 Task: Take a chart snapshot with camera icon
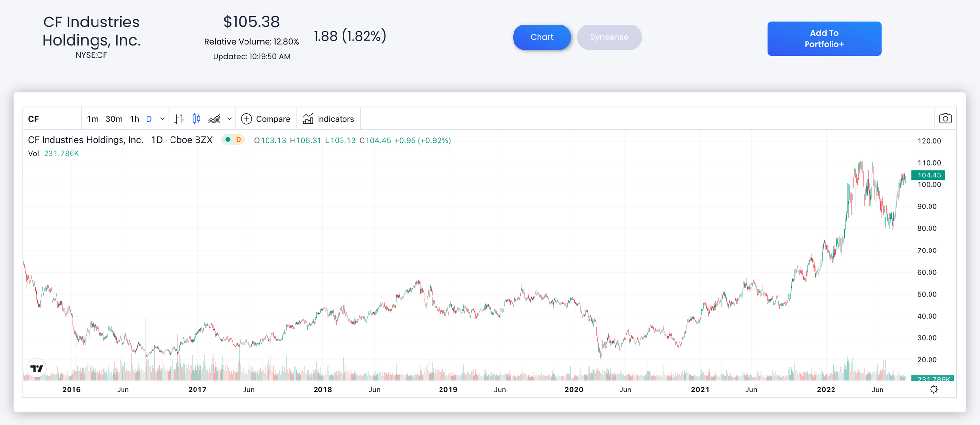pyautogui.click(x=945, y=119)
